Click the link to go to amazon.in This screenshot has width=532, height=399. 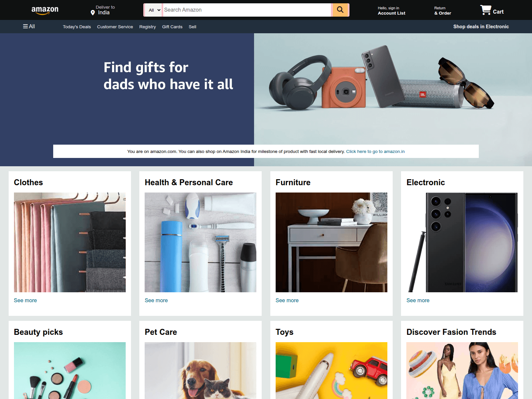375,152
